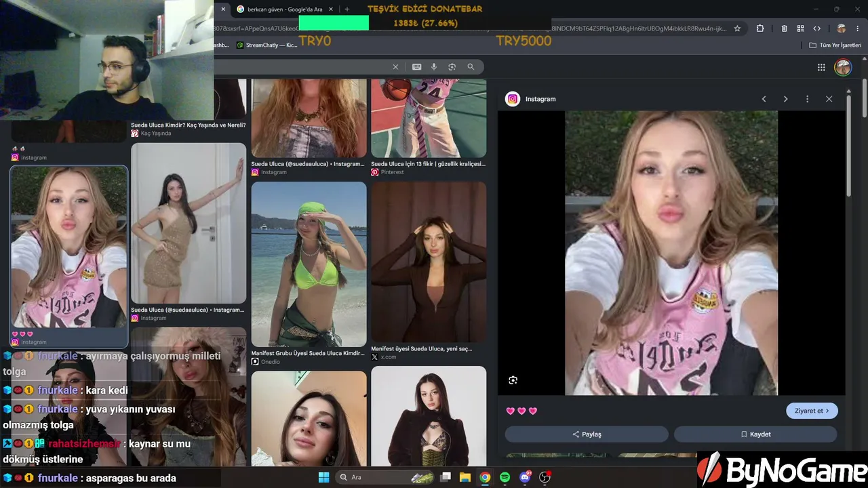Click the code brackets extension icon
868x488 pixels.
point(817,28)
